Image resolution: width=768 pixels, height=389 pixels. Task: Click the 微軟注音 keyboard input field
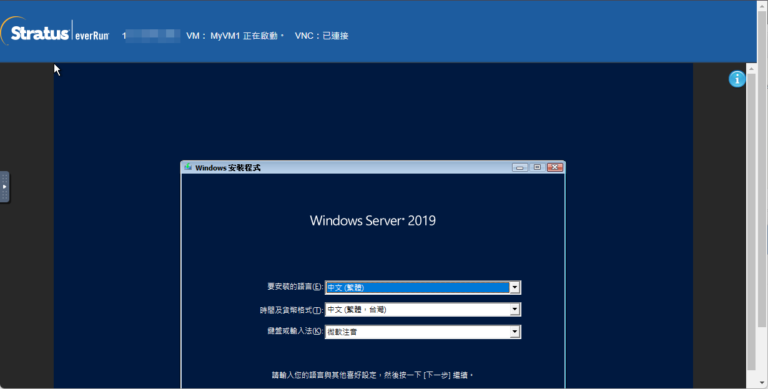(x=417, y=332)
